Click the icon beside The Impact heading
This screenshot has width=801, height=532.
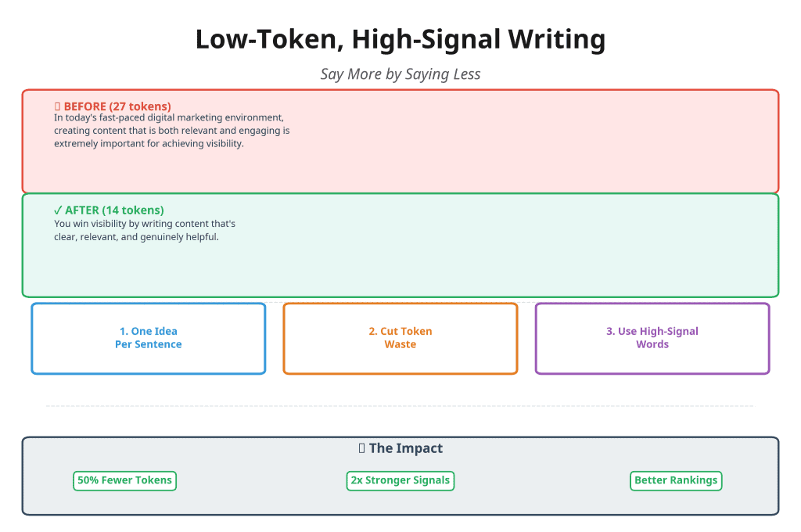click(x=362, y=448)
